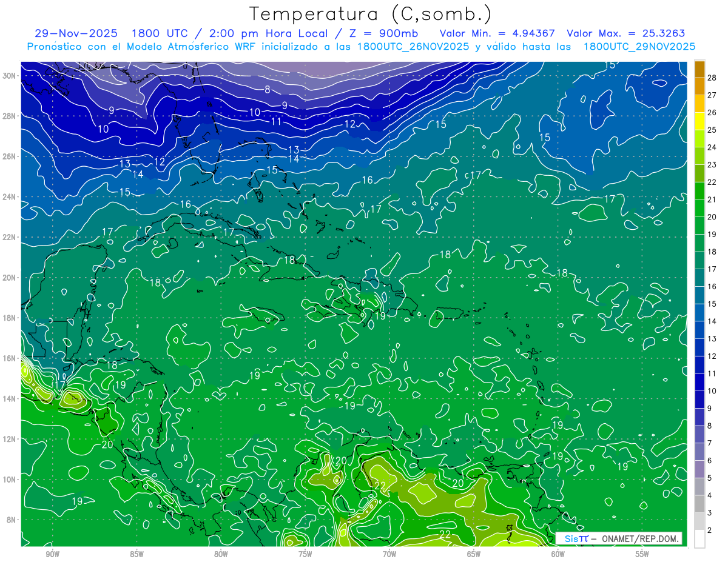Viewport: 728px width, 562px height.
Task: Pick the bright yellow swatch above 25
Action: pyautogui.click(x=699, y=121)
